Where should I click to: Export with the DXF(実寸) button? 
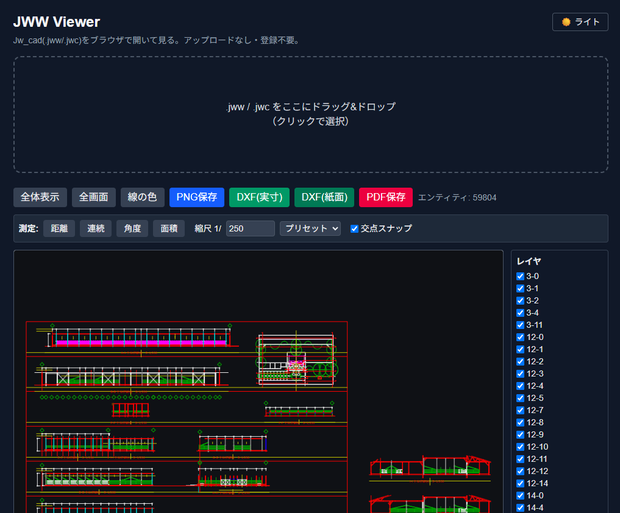click(x=259, y=197)
